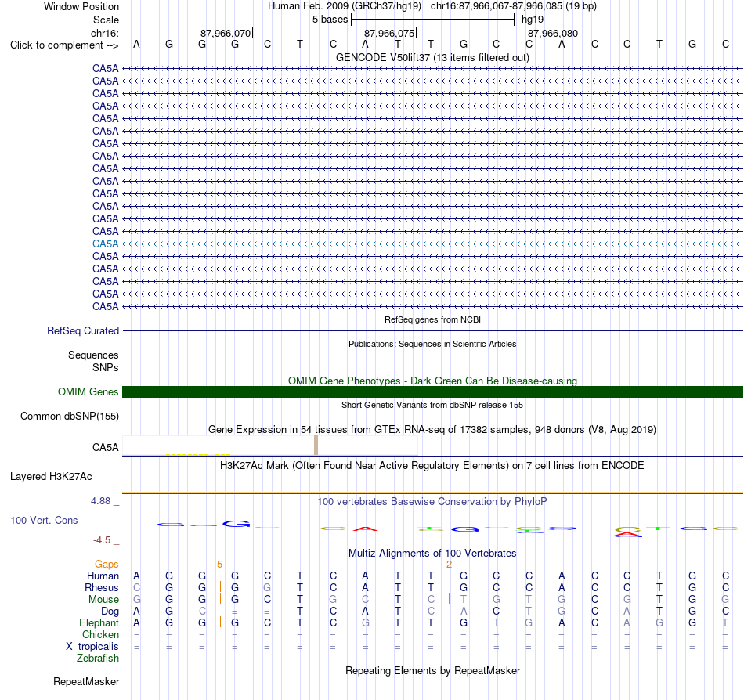Open the 'RefSeq genes from NCBI' track title
Viewport: 744px width, 700px height.
(x=432, y=319)
